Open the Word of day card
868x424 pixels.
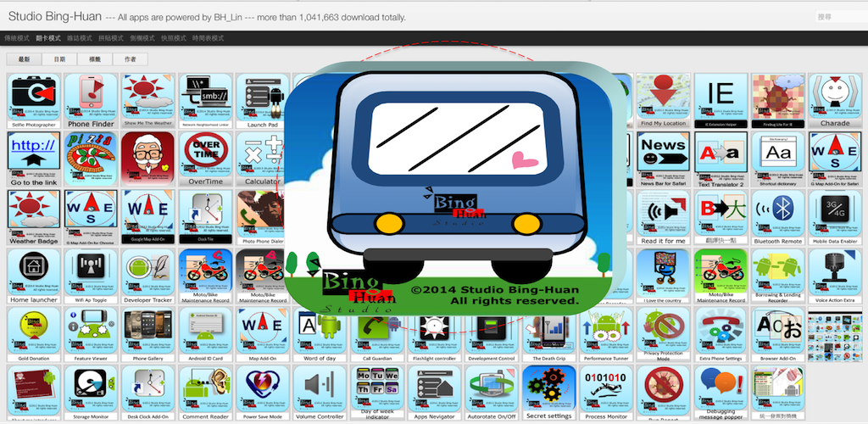pyautogui.click(x=320, y=338)
